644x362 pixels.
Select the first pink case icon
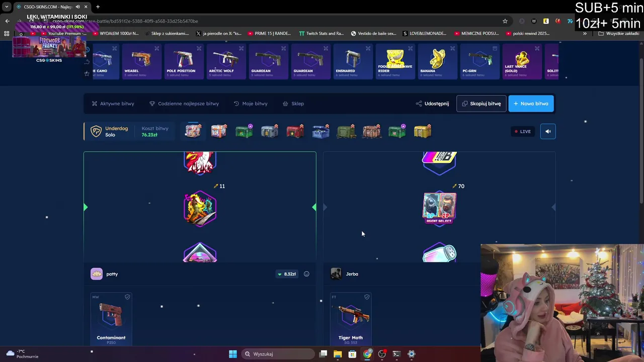point(193,131)
